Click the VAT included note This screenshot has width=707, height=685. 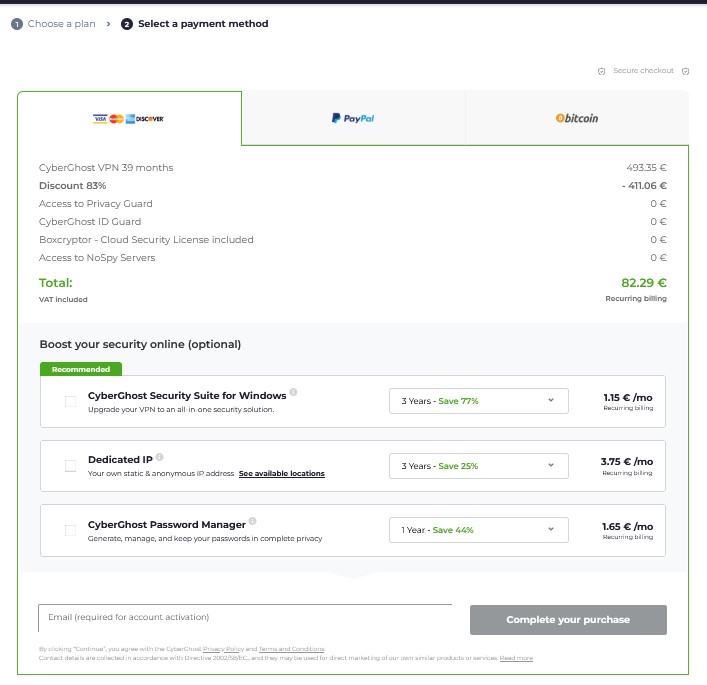coord(63,299)
